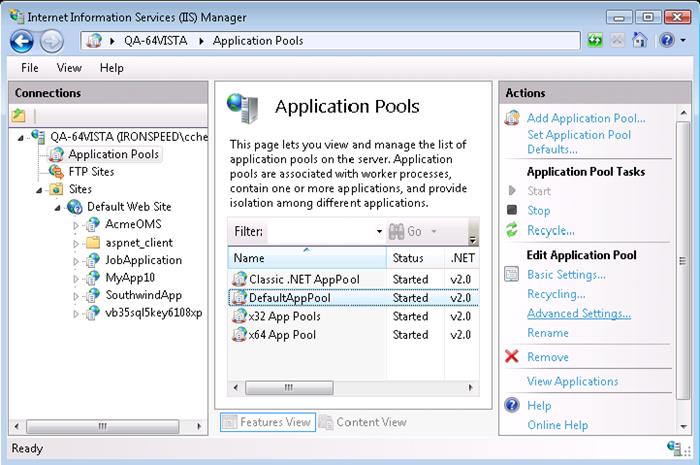Click the Rename action link
The width and height of the screenshot is (700, 465).
pyautogui.click(x=548, y=333)
